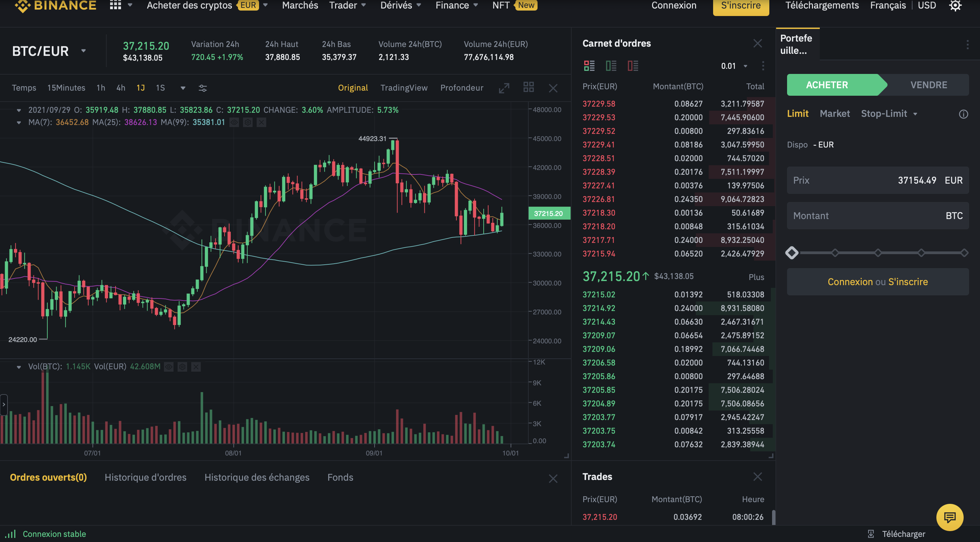
Task: Collapse the Vol indicator line arrow
Action: click(19, 367)
